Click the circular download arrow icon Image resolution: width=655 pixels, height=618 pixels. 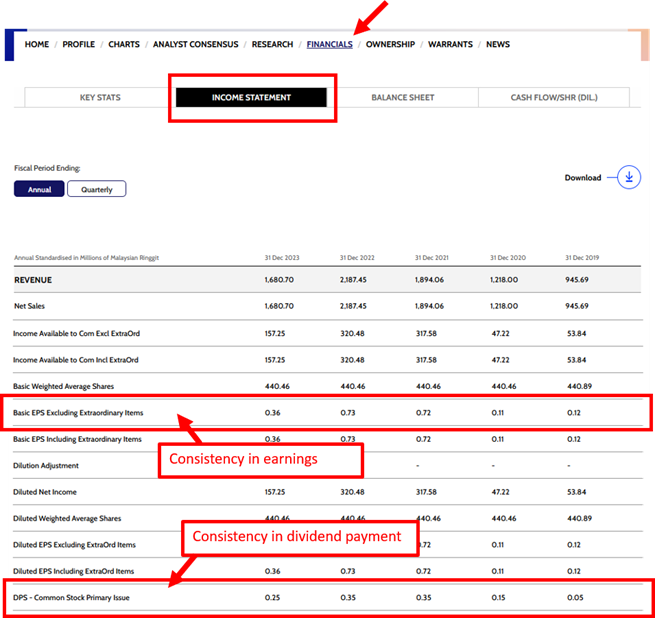[x=629, y=178]
